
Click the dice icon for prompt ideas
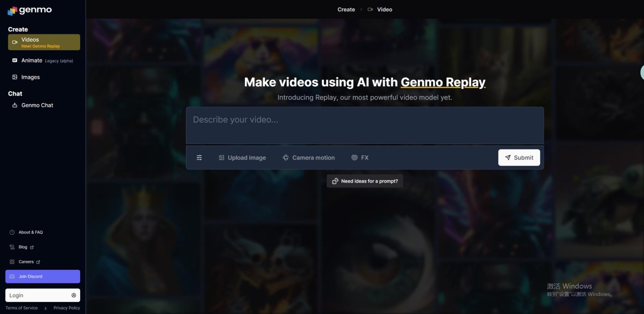pos(335,181)
